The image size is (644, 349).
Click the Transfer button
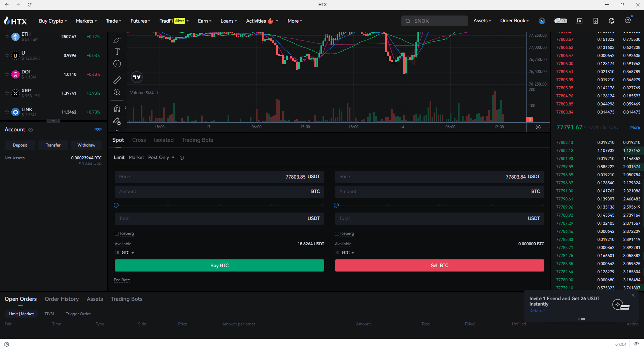tap(53, 145)
